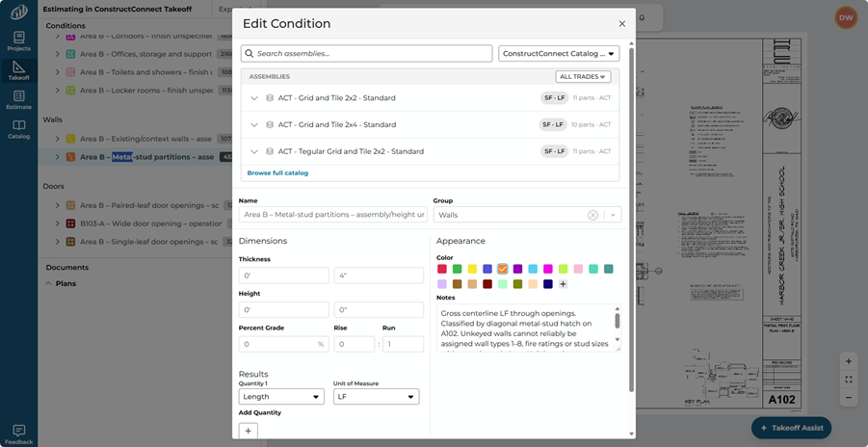Click the Takeoff Assist button

791,428
